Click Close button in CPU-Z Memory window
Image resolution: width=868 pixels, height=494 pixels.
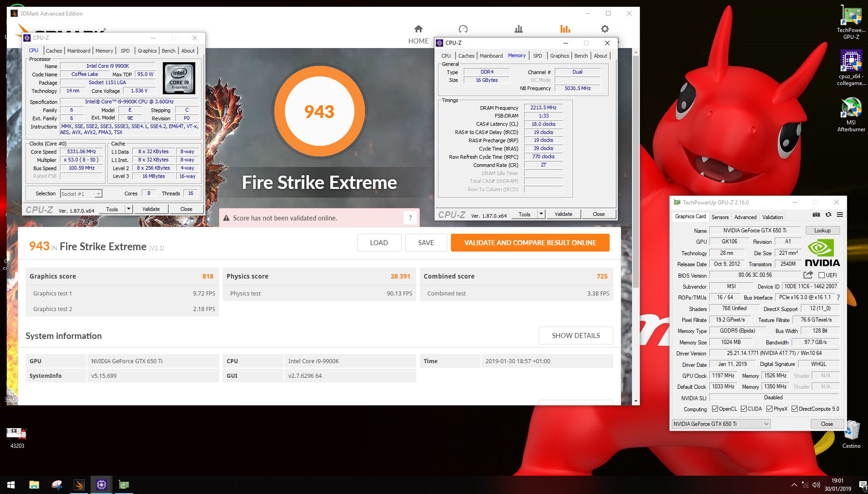[x=599, y=214]
